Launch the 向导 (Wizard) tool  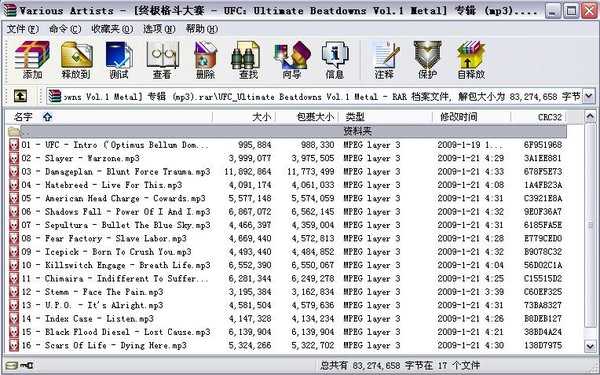click(x=292, y=60)
